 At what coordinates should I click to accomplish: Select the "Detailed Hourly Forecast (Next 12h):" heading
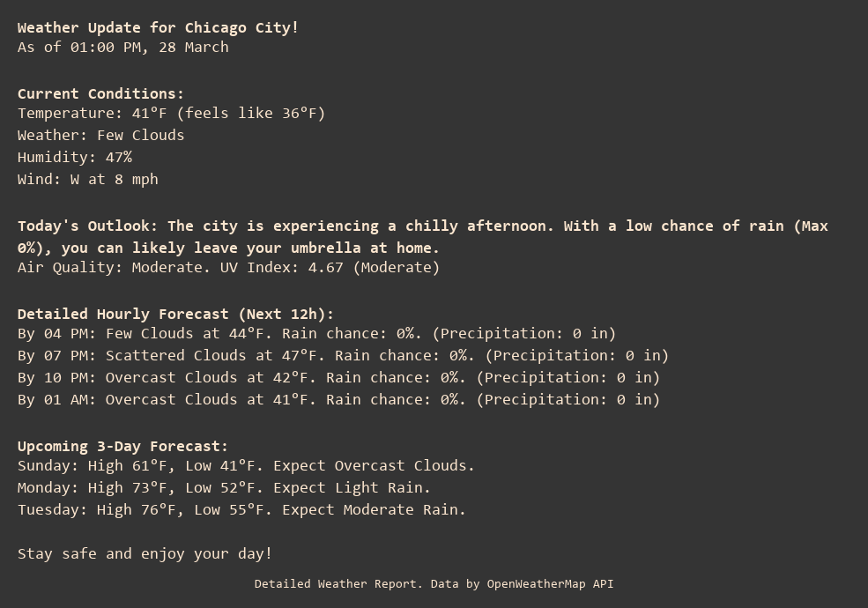click(x=176, y=314)
